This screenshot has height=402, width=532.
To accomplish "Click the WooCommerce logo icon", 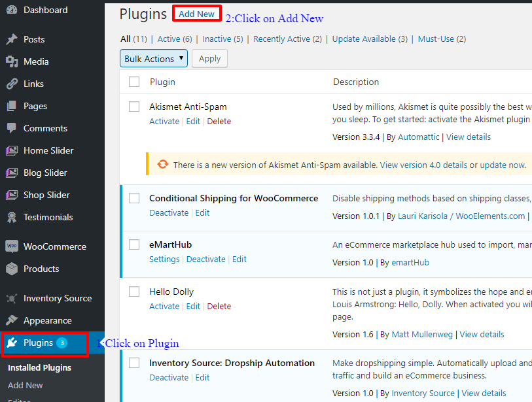I will click(12, 246).
